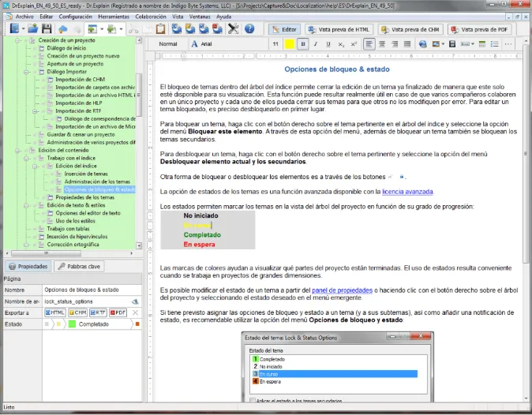Click the paste clipboard icon
Screen dimensions: 532x415
pyautogui.click(x=160, y=29)
